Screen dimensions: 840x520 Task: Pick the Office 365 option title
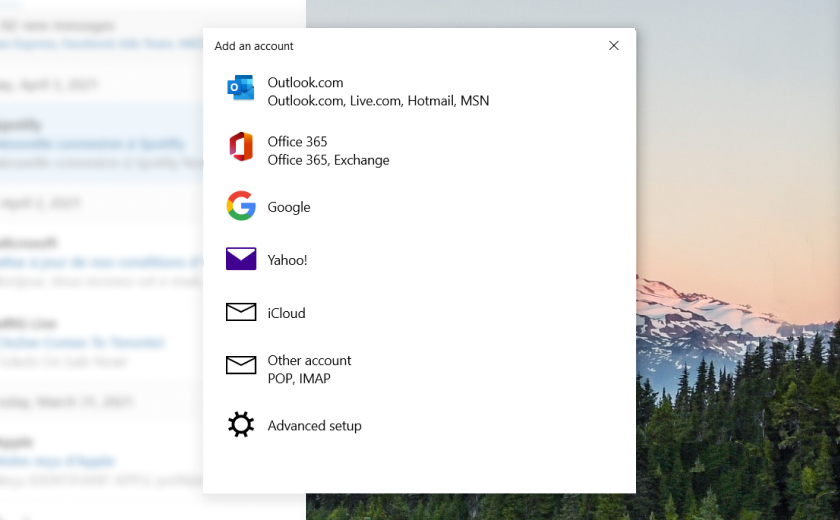tap(297, 141)
